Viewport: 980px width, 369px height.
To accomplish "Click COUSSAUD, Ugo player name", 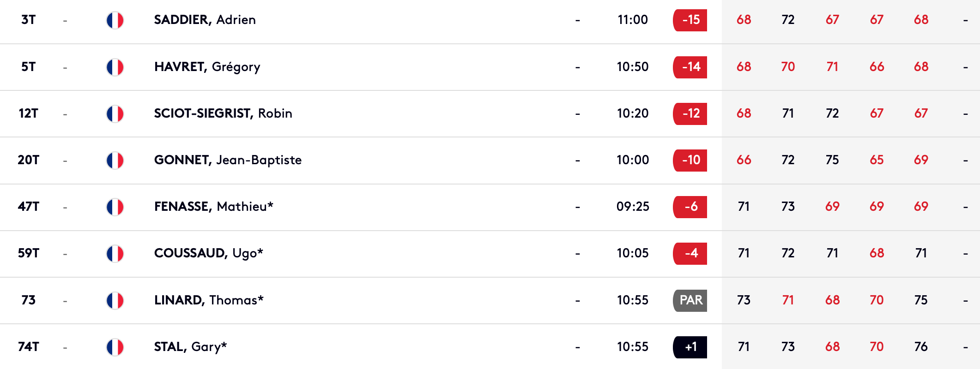I will [208, 253].
